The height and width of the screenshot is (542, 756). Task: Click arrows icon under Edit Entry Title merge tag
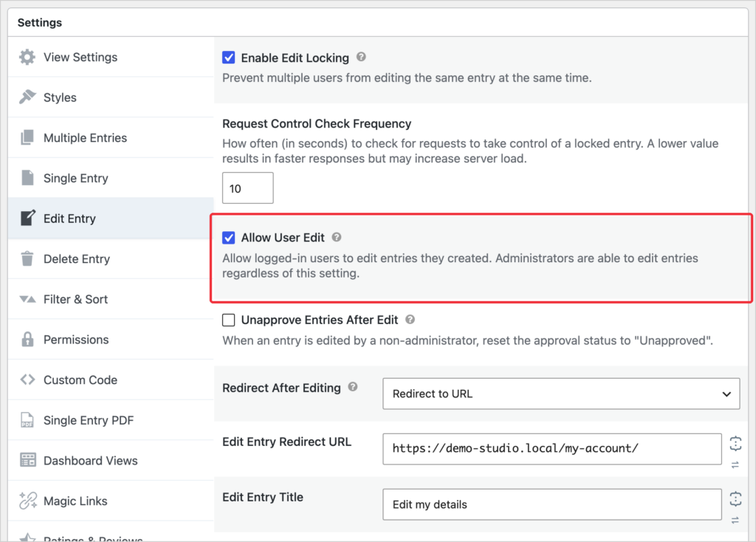click(735, 521)
